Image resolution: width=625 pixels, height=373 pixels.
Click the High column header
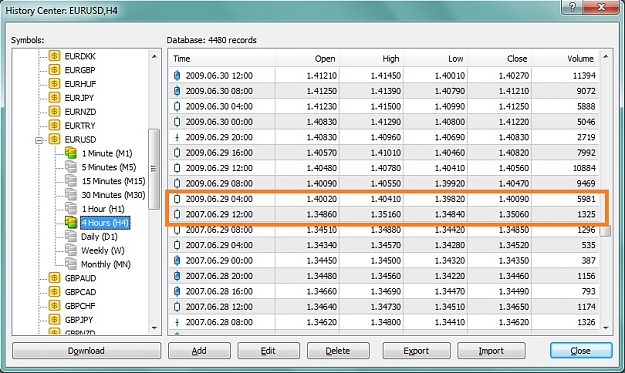coord(371,59)
